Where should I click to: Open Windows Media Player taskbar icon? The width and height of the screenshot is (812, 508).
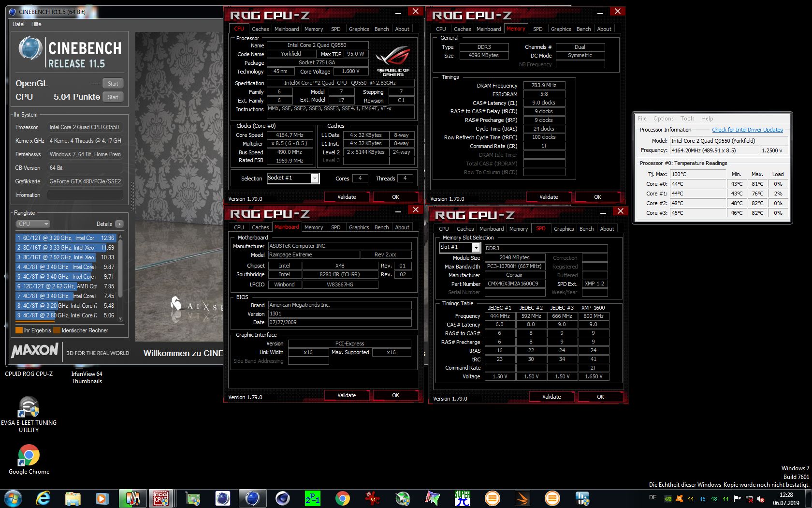click(102, 498)
